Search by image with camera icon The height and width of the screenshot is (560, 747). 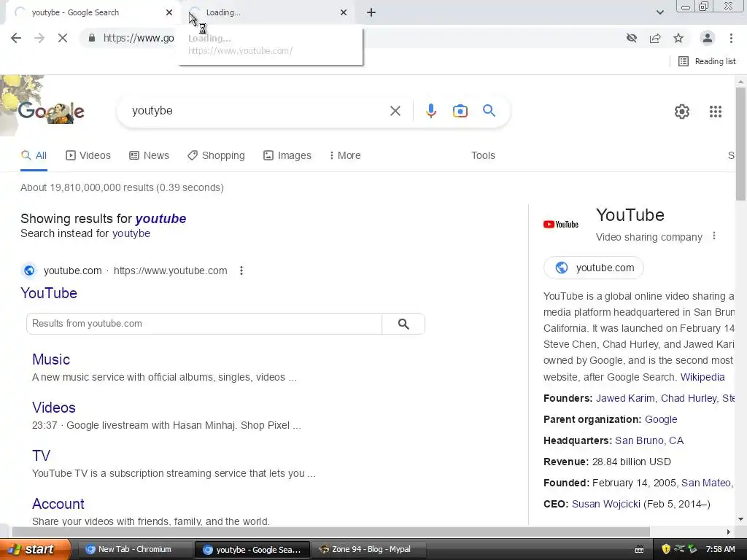click(460, 111)
